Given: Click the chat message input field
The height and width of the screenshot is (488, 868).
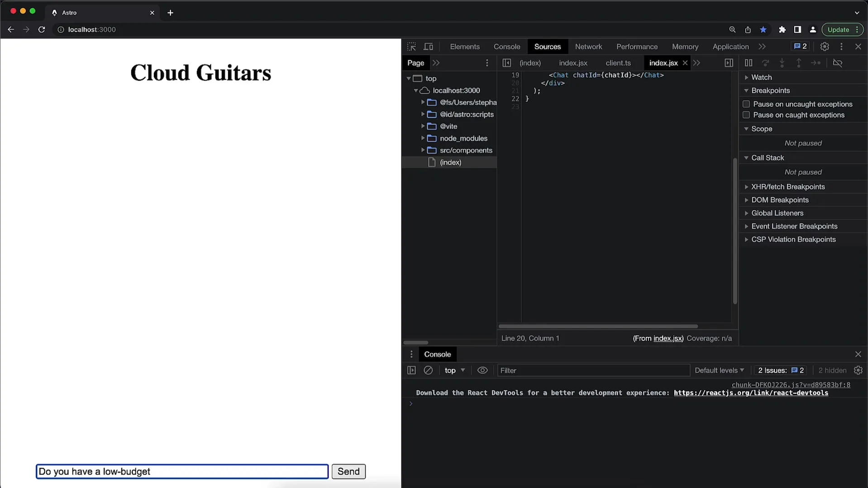Looking at the screenshot, I should 182,472.
